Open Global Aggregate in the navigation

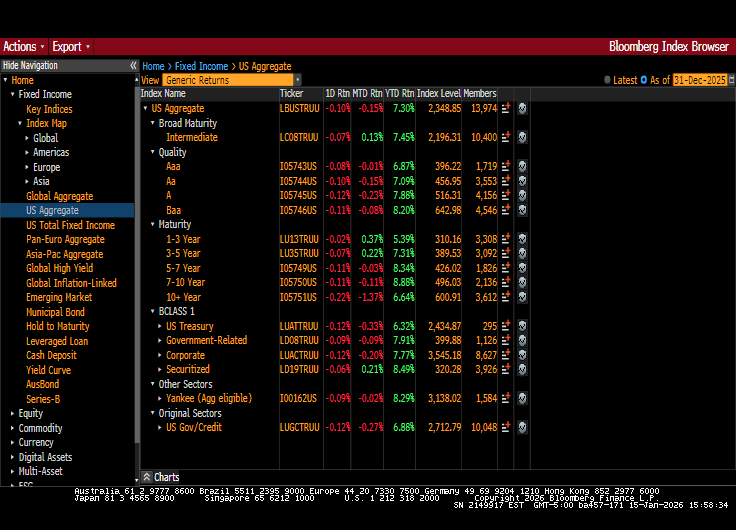pyautogui.click(x=60, y=196)
